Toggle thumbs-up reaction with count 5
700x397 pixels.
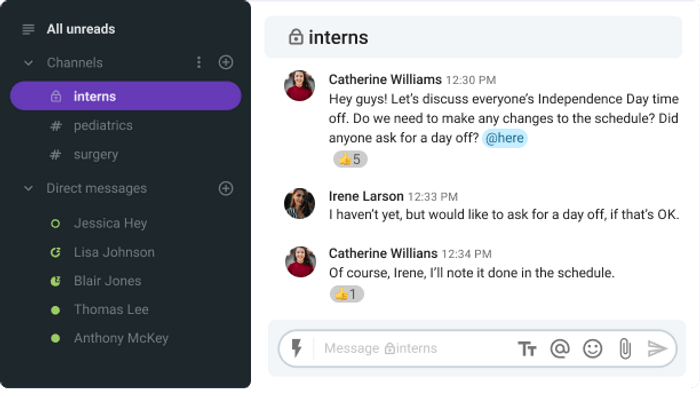click(350, 159)
